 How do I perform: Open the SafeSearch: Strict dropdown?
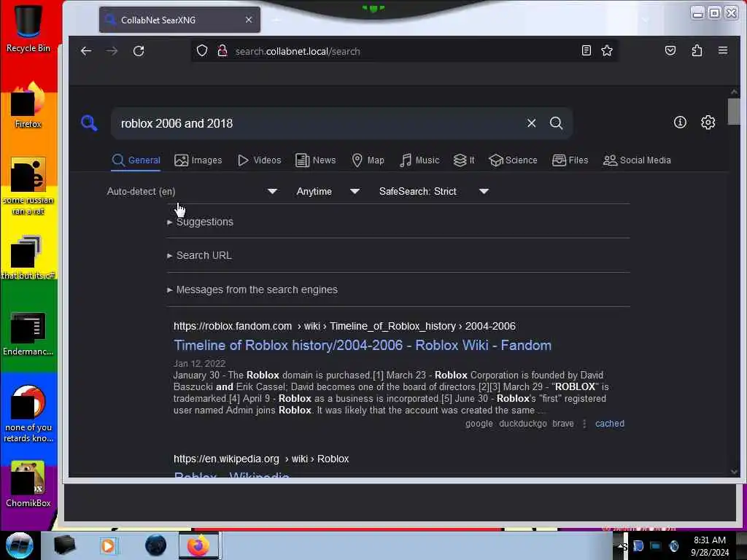click(433, 192)
